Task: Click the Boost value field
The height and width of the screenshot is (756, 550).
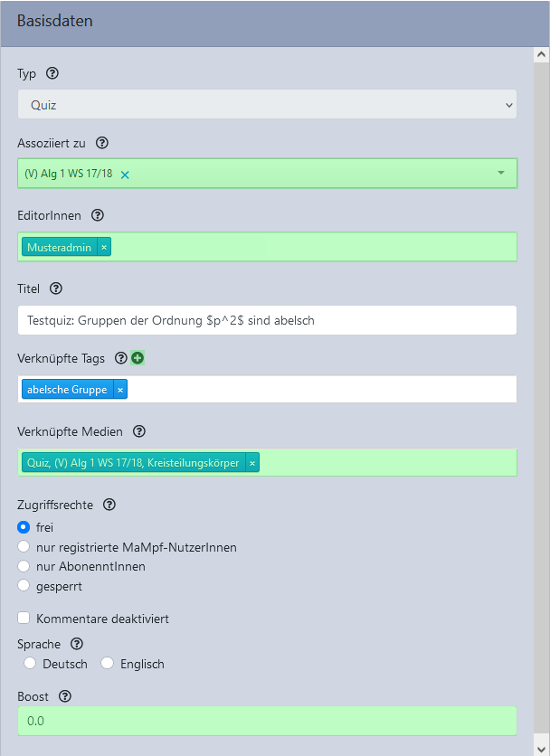Action: click(x=267, y=722)
